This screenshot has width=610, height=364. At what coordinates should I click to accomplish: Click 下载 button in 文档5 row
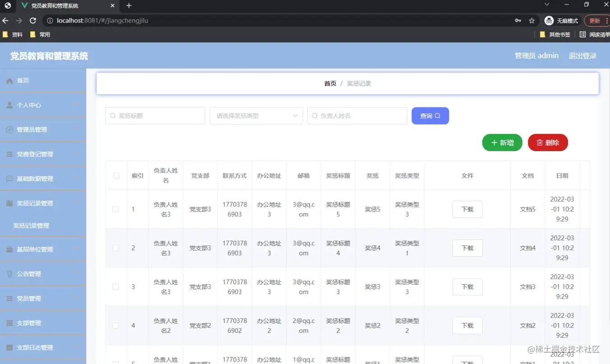click(467, 209)
